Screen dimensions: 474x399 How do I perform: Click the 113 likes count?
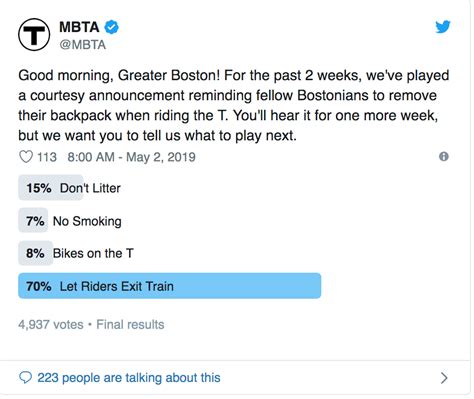coord(47,157)
